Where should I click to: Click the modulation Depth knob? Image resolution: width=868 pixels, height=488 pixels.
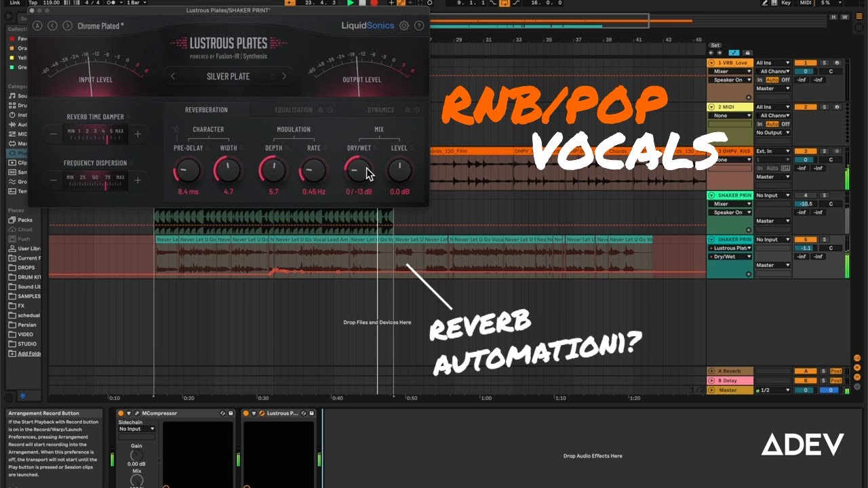(273, 170)
